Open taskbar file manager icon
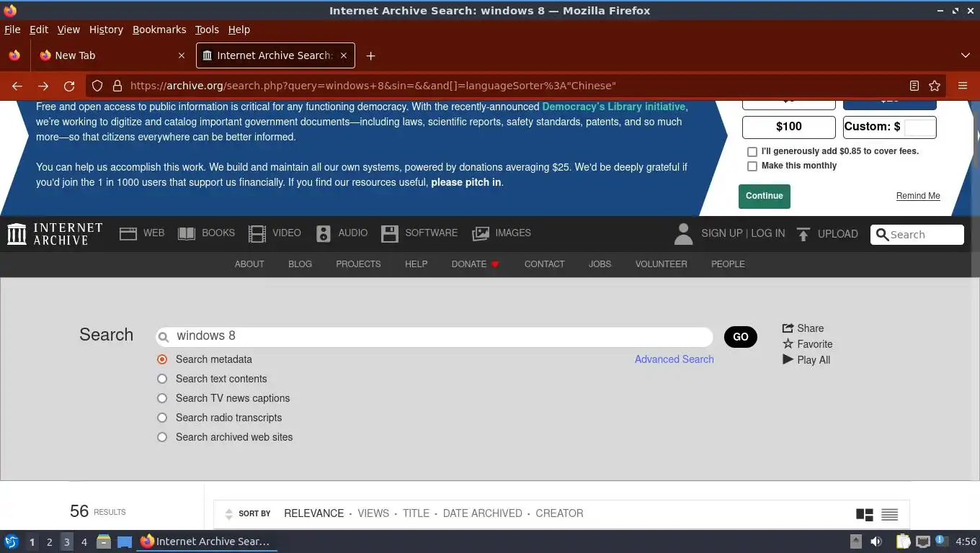 click(x=104, y=541)
